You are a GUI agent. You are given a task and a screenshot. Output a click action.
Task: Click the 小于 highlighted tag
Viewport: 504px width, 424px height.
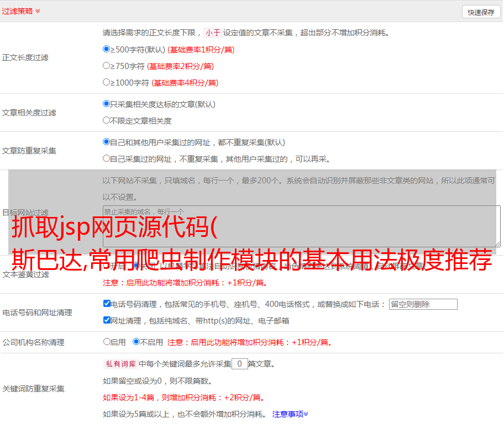pos(213,33)
